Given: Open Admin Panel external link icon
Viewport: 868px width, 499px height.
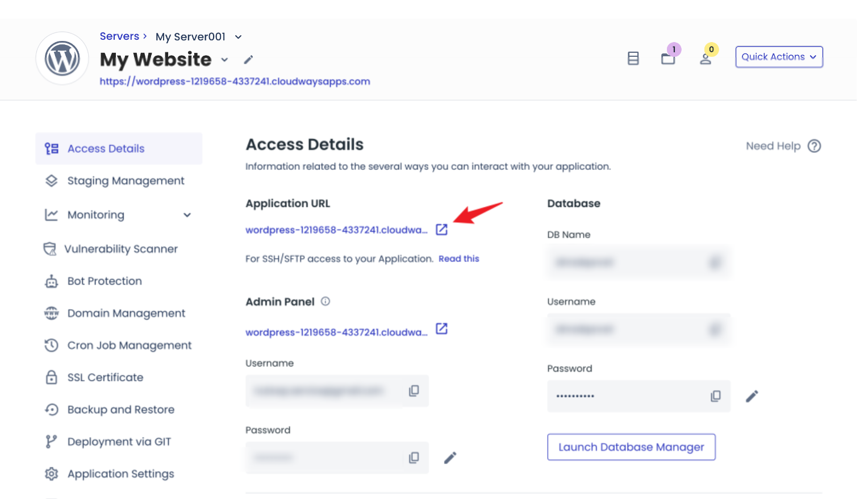Looking at the screenshot, I should [x=441, y=329].
